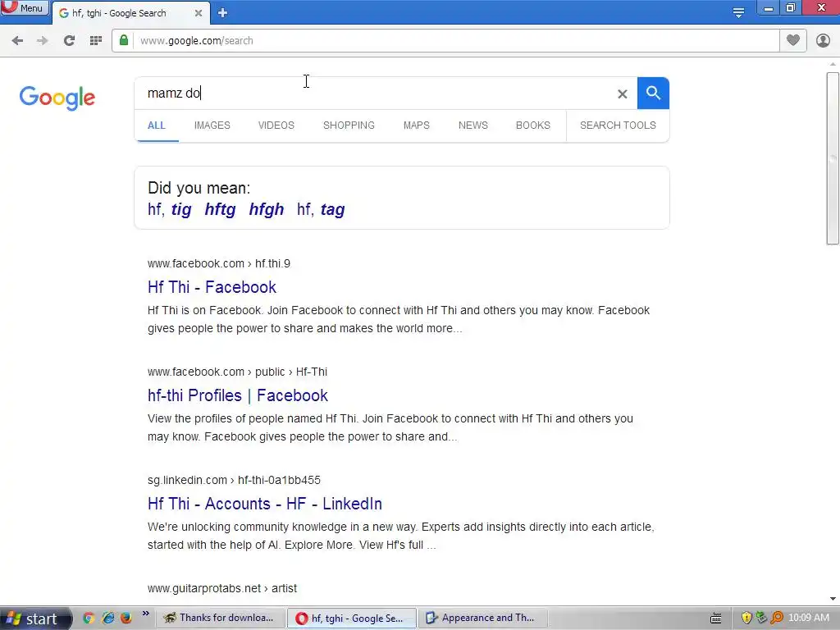840x630 pixels.
Task: Launch Chrome from quick launch
Action: pos(89,618)
